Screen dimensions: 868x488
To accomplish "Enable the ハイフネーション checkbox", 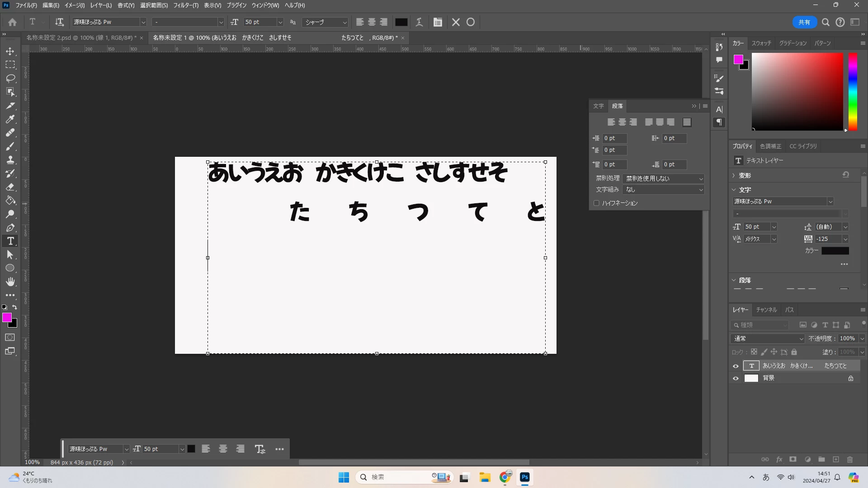I will (x=596, y=203).
